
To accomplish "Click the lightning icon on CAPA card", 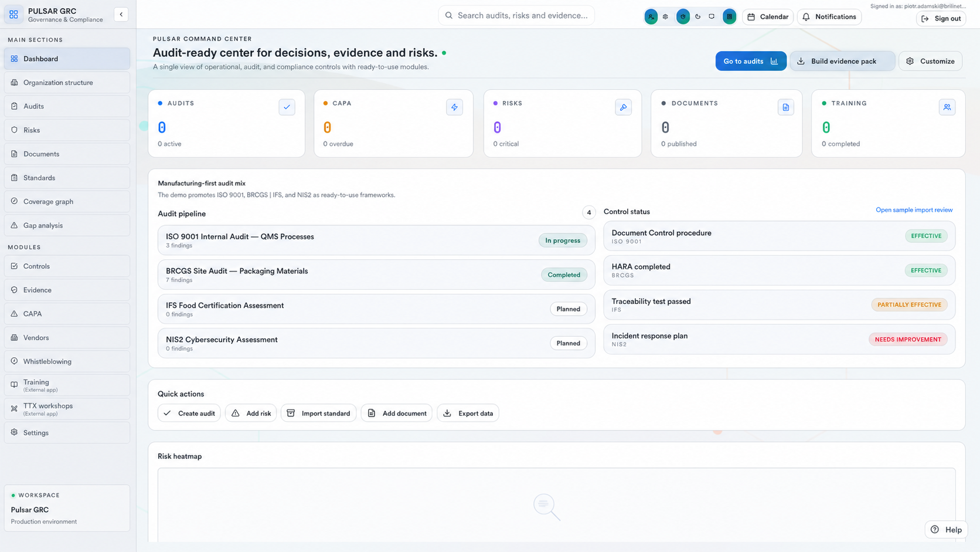I will click(x=454, y=107).
